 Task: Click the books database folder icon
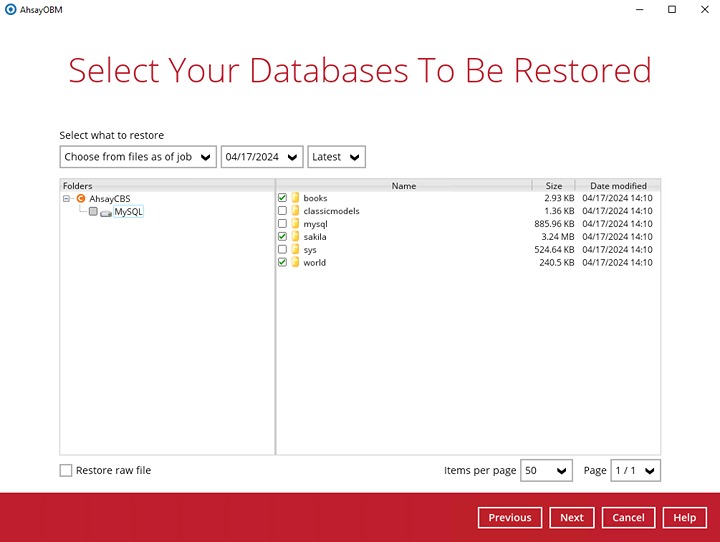pos(295,198)
